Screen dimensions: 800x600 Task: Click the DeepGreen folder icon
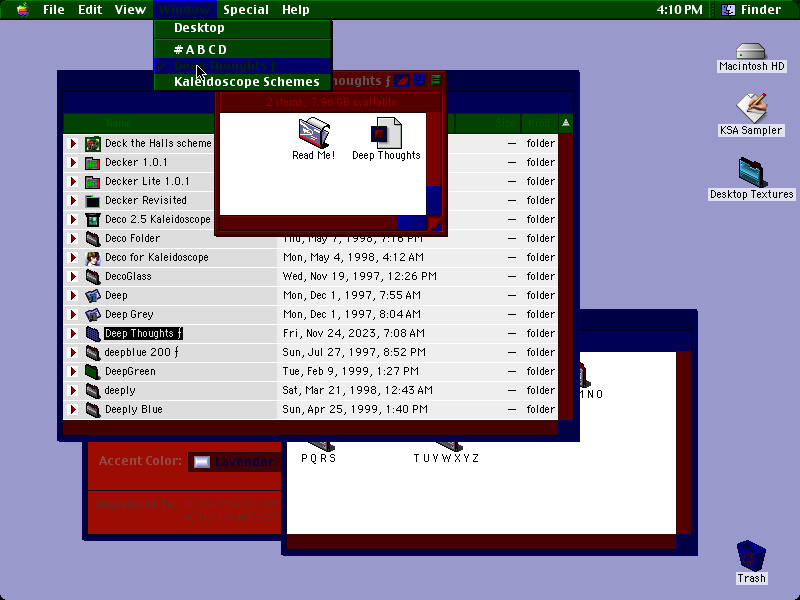pyautogui.click(x=92, y=371)
